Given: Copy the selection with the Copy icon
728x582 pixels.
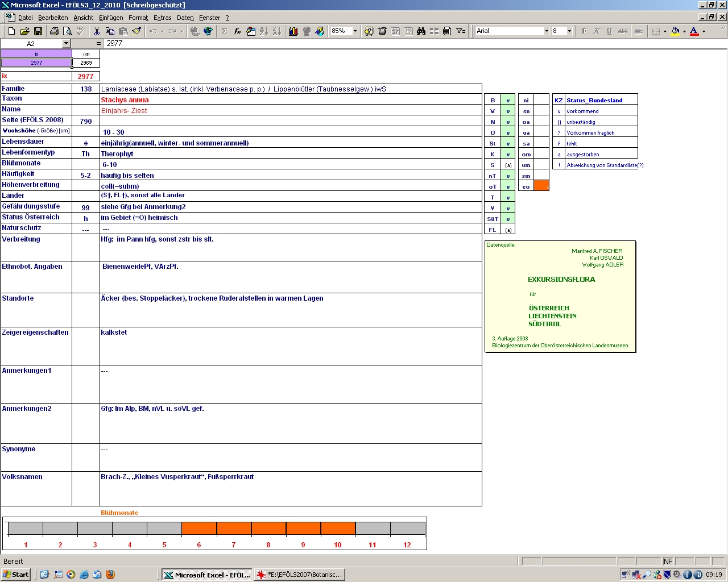Looking at the screenshot, I should pyautogui.click(x=110, y=31).
